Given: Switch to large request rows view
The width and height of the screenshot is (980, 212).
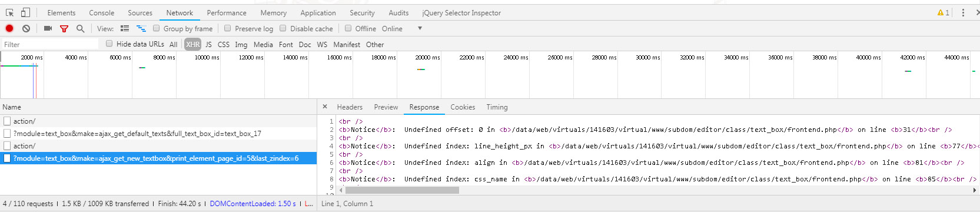Looking at the screenshot, I should click(125, 28).
